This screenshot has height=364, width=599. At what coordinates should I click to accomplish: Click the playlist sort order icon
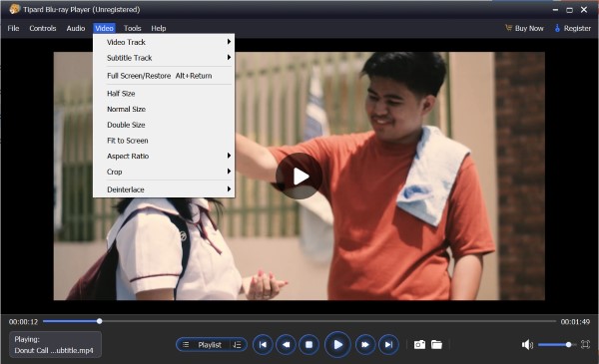237,344
